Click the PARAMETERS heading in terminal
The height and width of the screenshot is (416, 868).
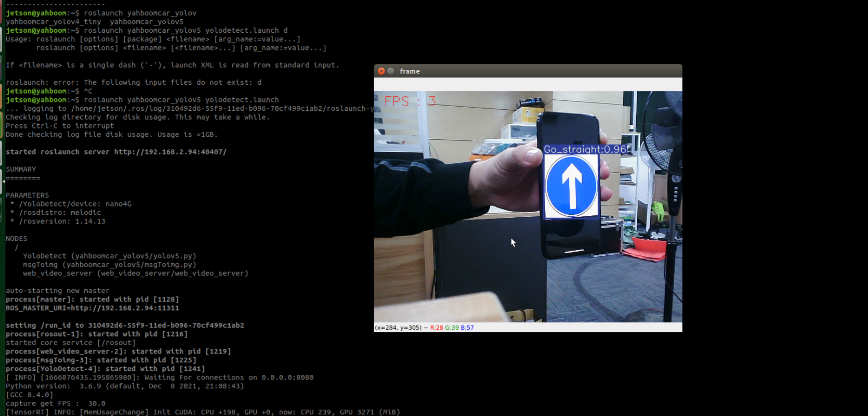27,196
